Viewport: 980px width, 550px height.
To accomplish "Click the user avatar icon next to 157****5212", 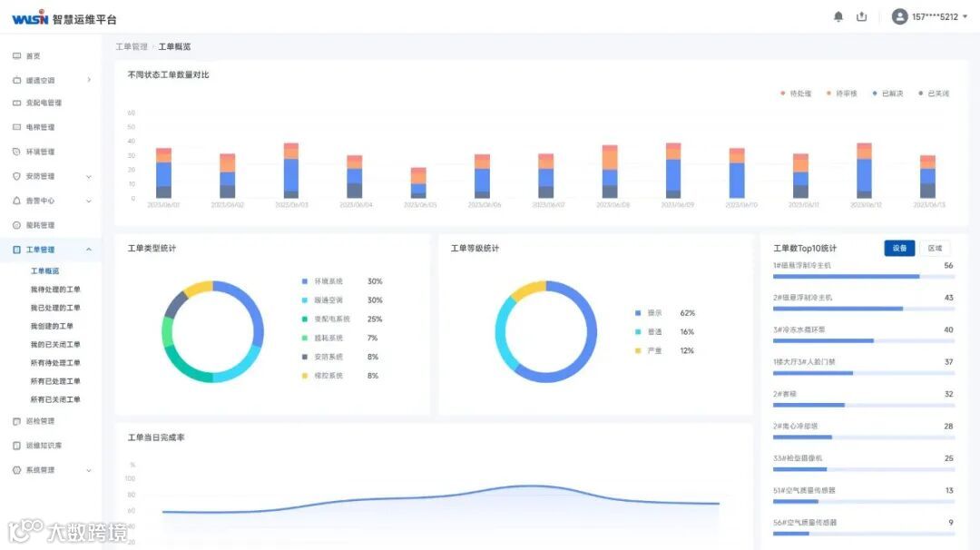I will tap(899, 17).
